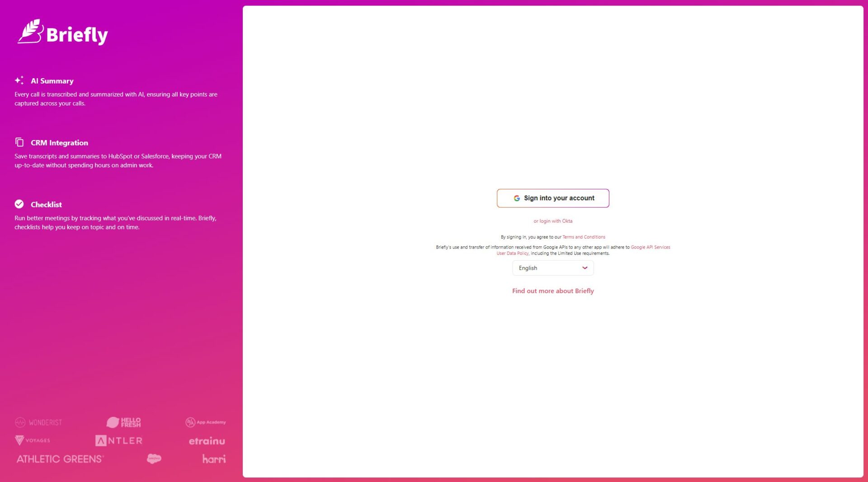Expand language list using chevron arrow

click(585, 268)
